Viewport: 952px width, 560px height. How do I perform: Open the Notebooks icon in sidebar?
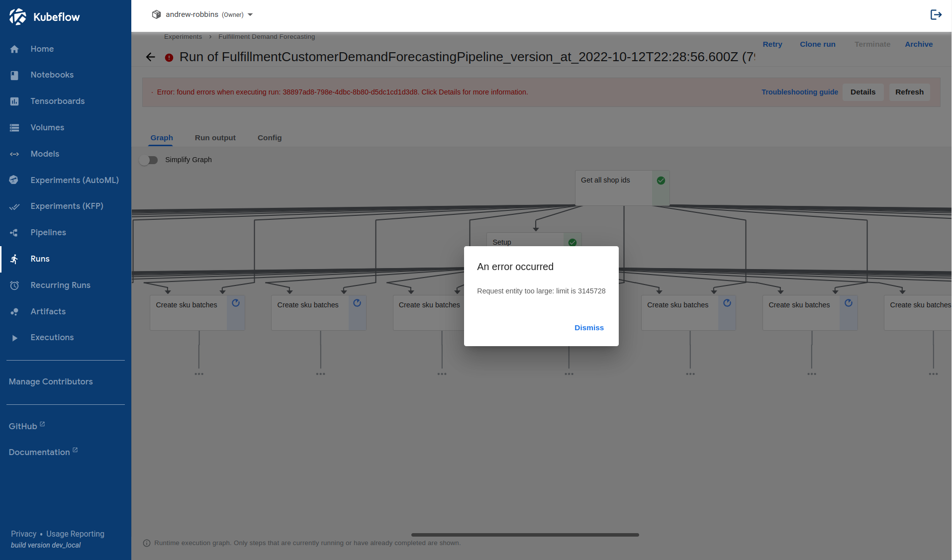[14, 75]
